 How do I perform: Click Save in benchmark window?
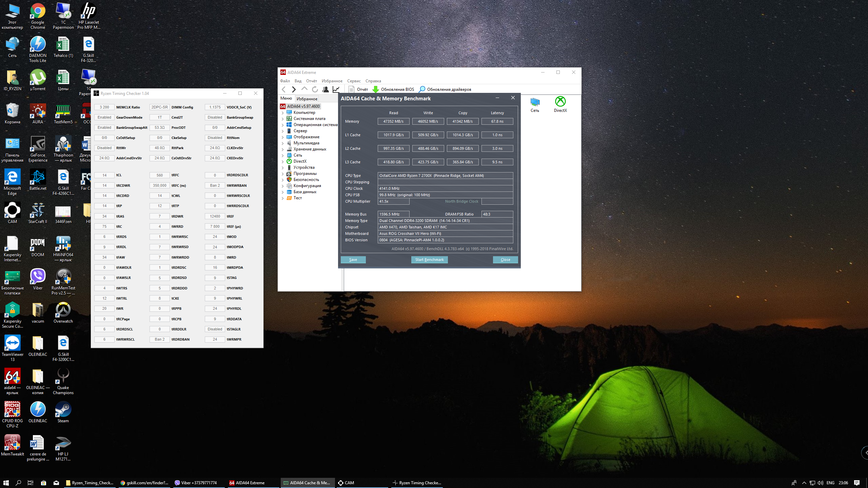[353, 260]
